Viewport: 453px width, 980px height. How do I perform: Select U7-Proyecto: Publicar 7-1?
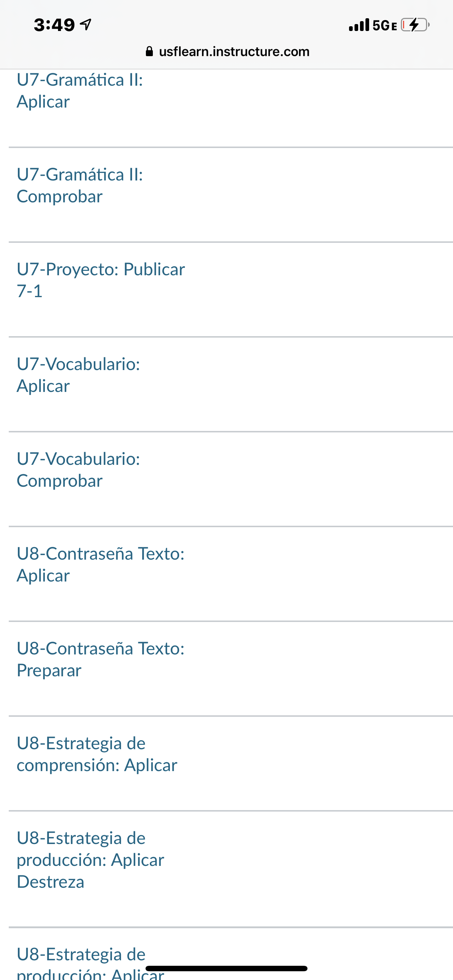101,280
